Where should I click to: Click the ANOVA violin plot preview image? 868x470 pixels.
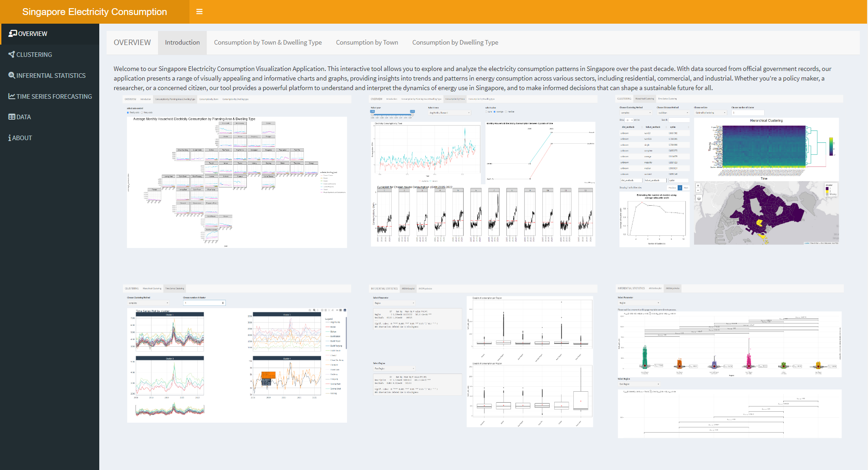pos(729,362)
